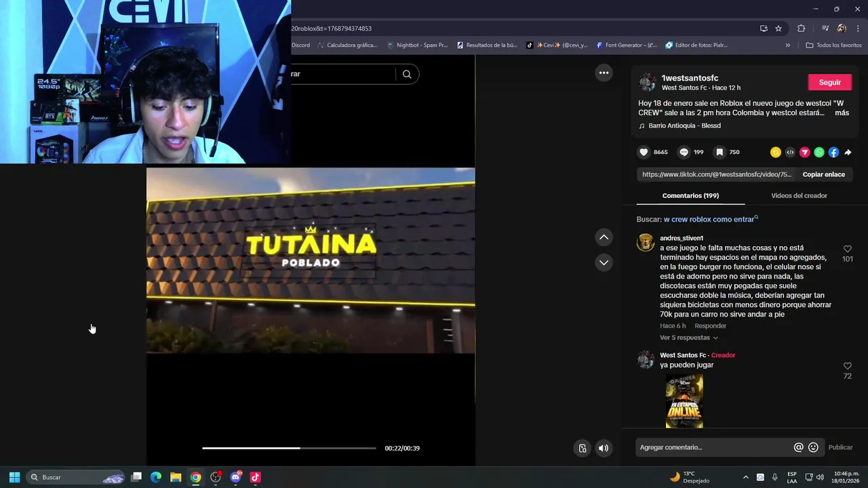Open the 'ONLINE' image in the creator's comment

click(684, 401)
